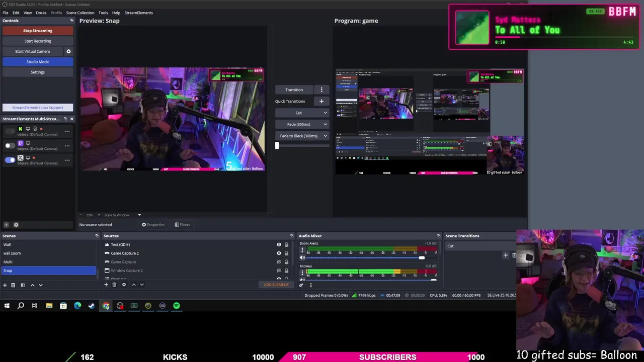Open the Scene Transitions Cut combo box
The image size is (644, 362).
pyautogui.click(x=480, y=246)
